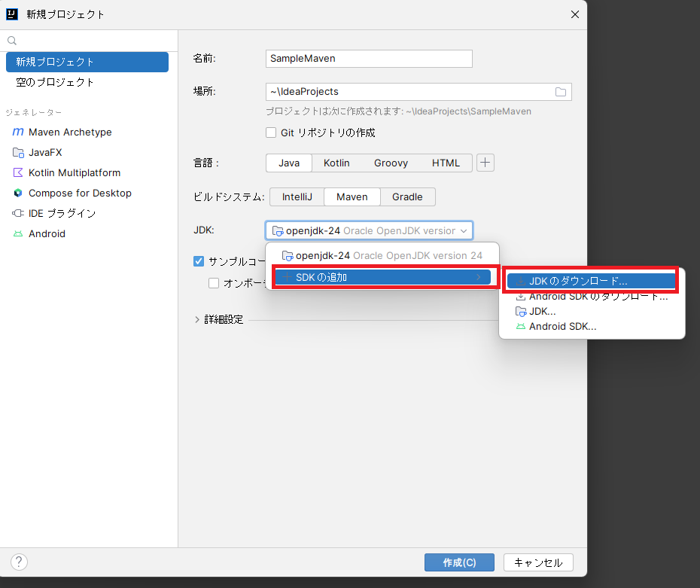This screenshot has height=588, width=700.
Task: Click the 名前 field containing SampleMaven
Action: [x=369, y=59]
